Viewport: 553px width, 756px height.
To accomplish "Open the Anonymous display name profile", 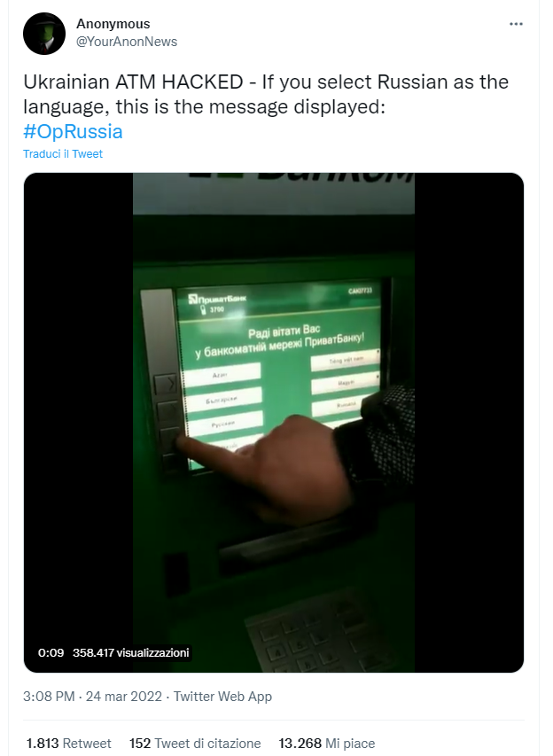I will click(113, 24).
